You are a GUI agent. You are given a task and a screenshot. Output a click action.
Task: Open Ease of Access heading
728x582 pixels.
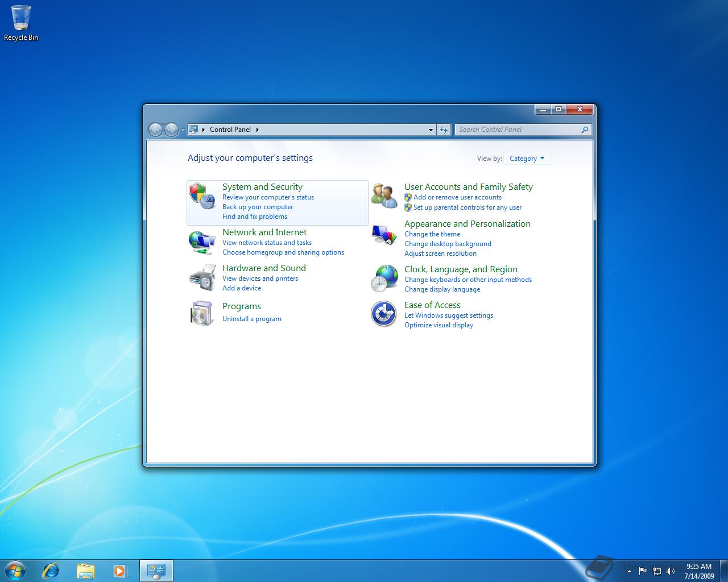pos(432,305)
